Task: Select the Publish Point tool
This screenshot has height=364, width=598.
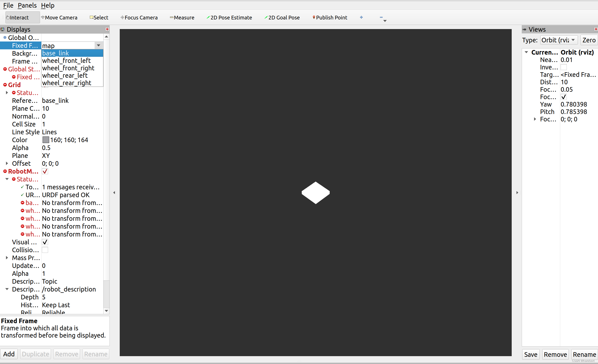Action: tap(330, 17)
